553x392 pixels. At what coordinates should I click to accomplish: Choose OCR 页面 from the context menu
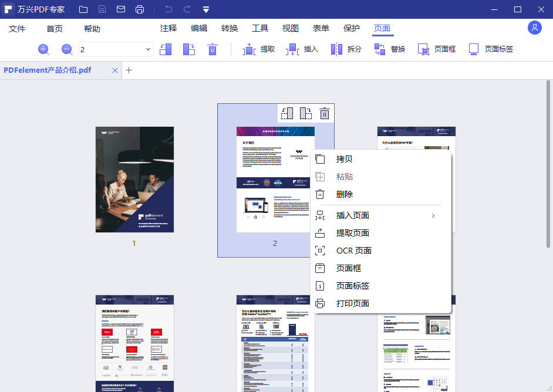(353, 251)
